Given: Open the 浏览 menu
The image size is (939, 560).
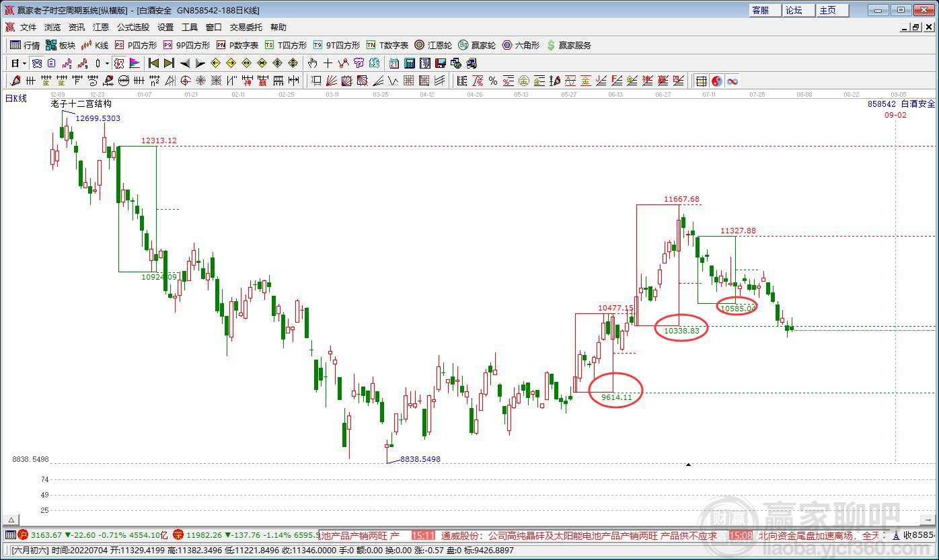Looking at the screenshot, I should tap(52, 28).
